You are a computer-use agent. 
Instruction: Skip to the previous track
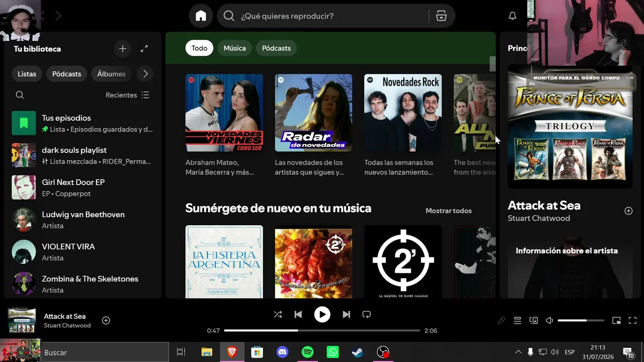298,314
